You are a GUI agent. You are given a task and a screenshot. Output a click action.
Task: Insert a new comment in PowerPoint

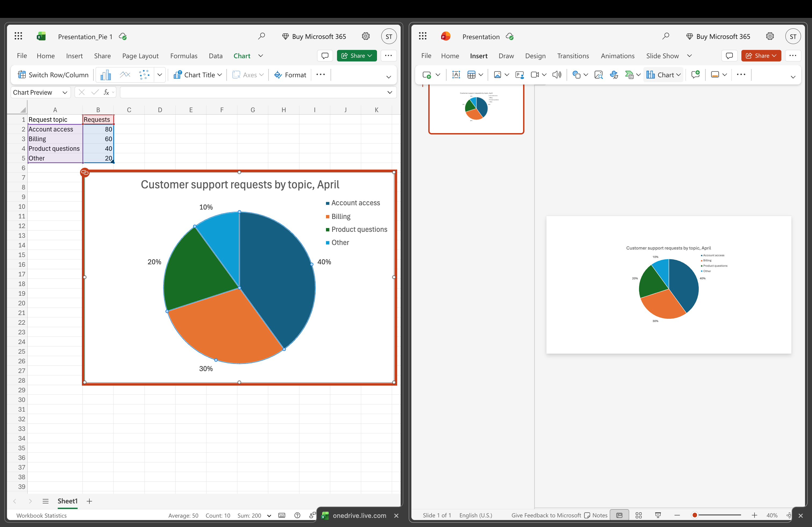[x=695, y=75]
